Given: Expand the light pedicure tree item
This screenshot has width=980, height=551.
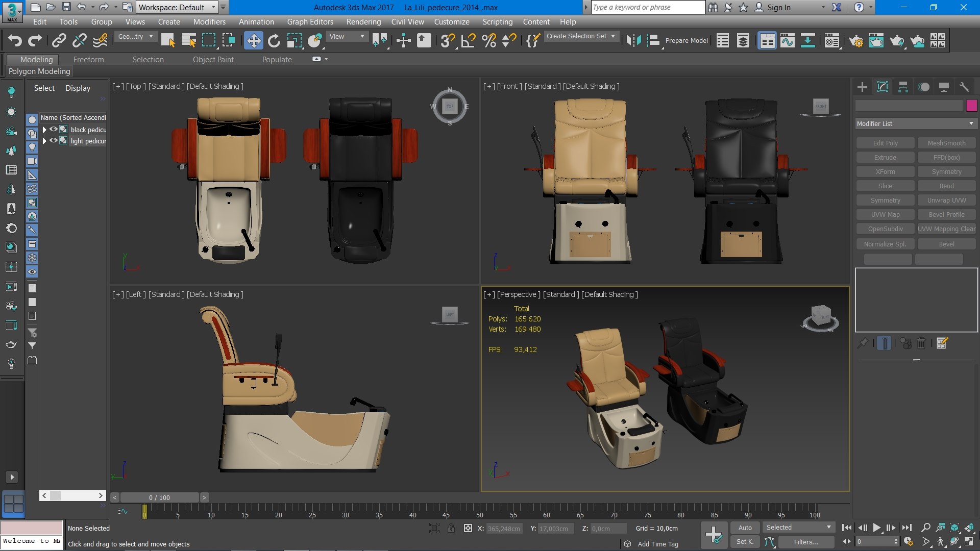Looking at the screenshot, I should (44, 141).
